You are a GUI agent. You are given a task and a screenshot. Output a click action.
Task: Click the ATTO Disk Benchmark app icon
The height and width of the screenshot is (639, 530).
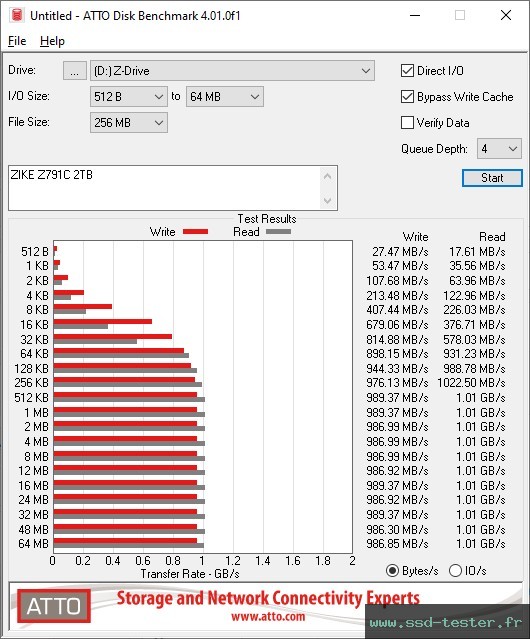click(17, 15)
